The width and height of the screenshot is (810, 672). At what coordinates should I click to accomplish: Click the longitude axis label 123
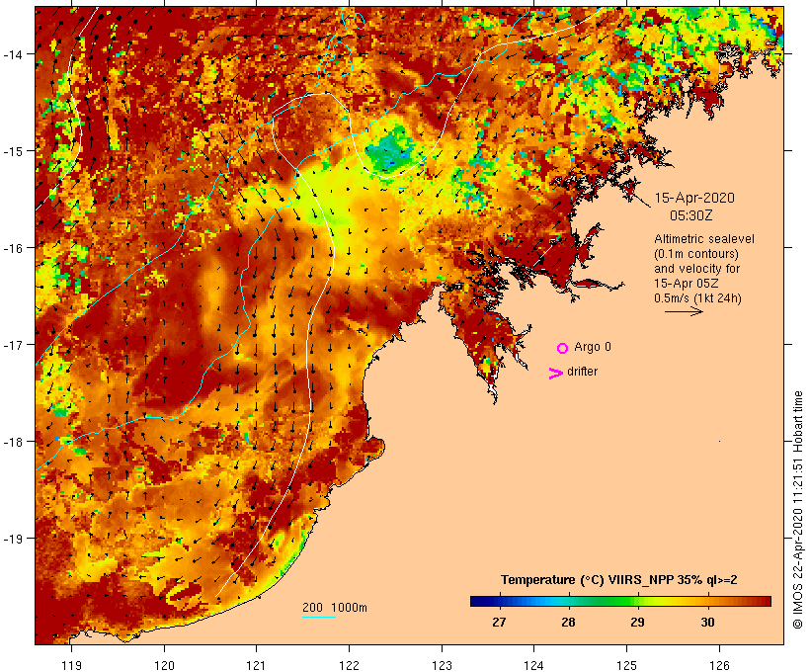click(x=442, y=665)
